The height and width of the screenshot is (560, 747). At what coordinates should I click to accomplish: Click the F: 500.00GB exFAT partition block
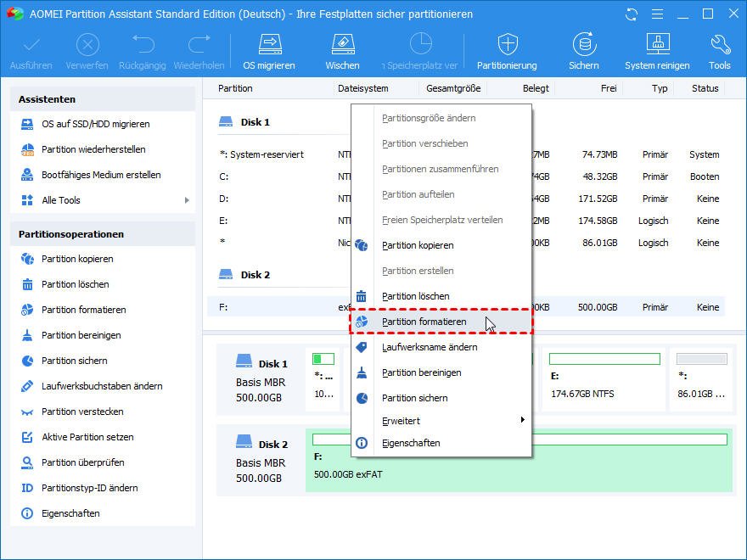click(520, 460)
